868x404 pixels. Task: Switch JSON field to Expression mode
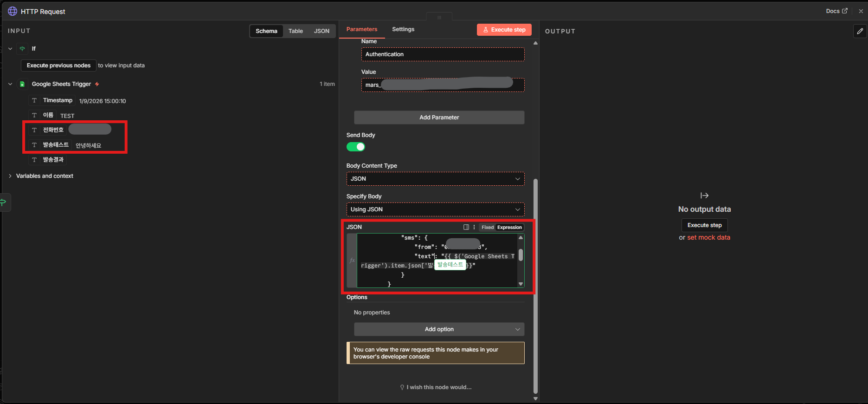coord(509,227)
